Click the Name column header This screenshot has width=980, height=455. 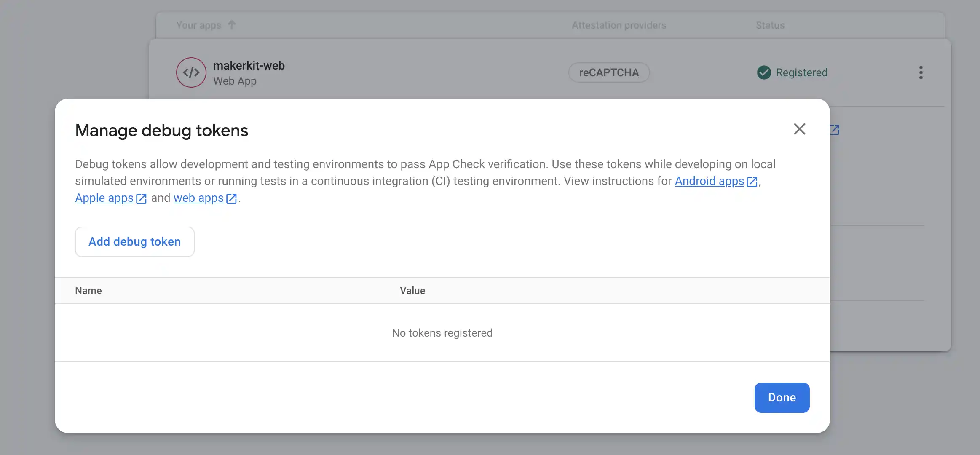[88, 291]
